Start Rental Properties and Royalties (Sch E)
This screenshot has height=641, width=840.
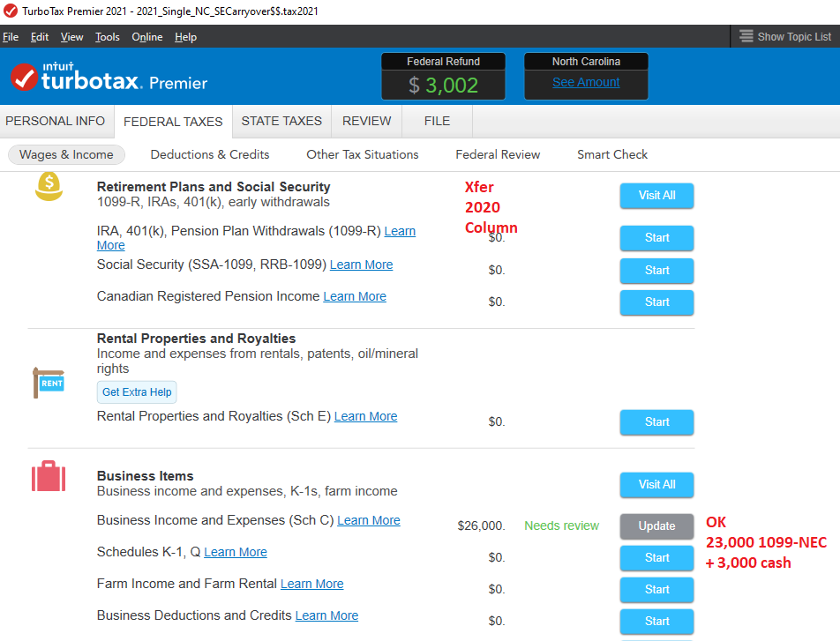[656, 422]
